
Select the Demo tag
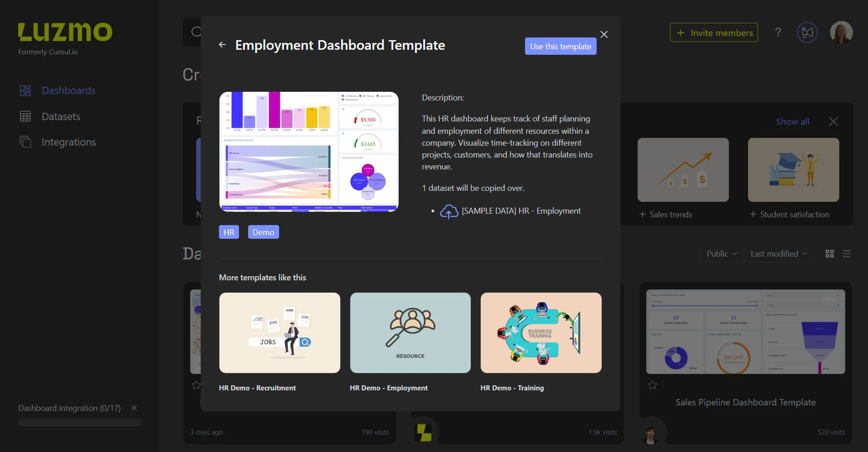click(263, 232)
